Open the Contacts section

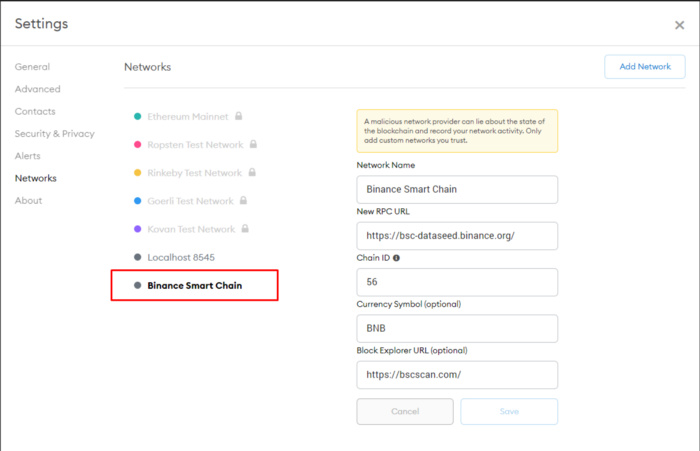click(35, 111)
